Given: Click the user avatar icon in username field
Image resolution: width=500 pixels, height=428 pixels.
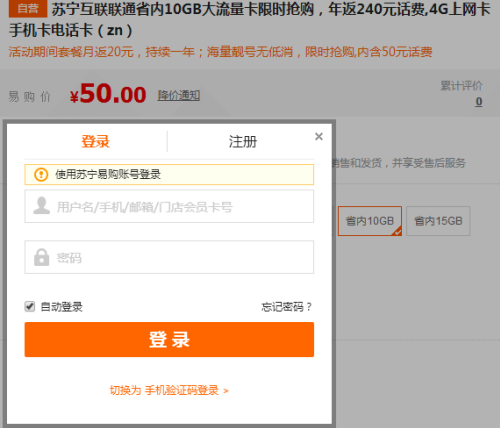Looking at the screenshot, I should (42, 206).
